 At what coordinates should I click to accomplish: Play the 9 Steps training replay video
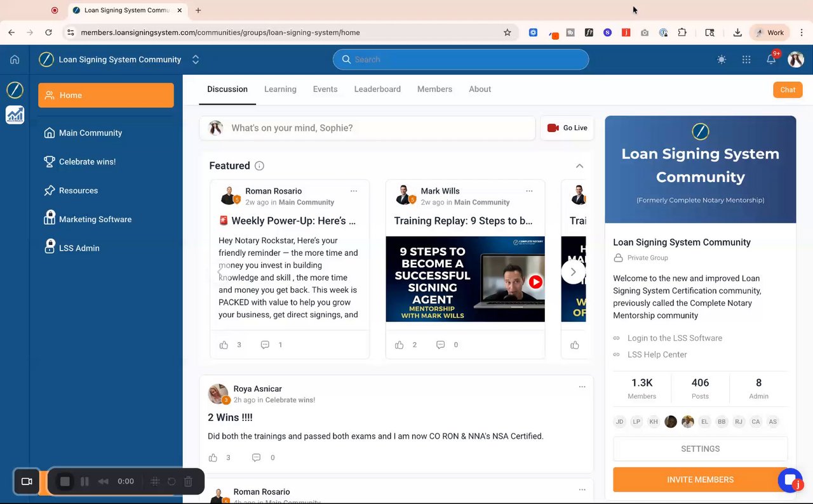pyautogui.click(x=535, y=282)
